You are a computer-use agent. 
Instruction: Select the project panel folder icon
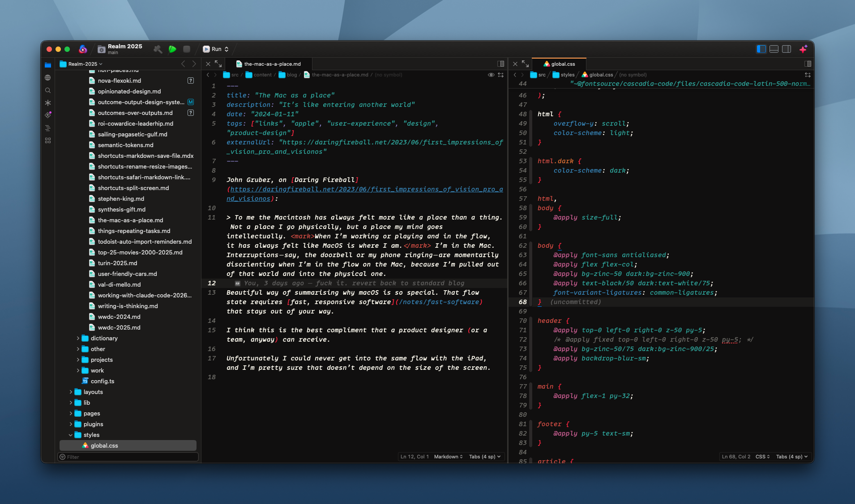pyautogui.click(x=48, y=65)
